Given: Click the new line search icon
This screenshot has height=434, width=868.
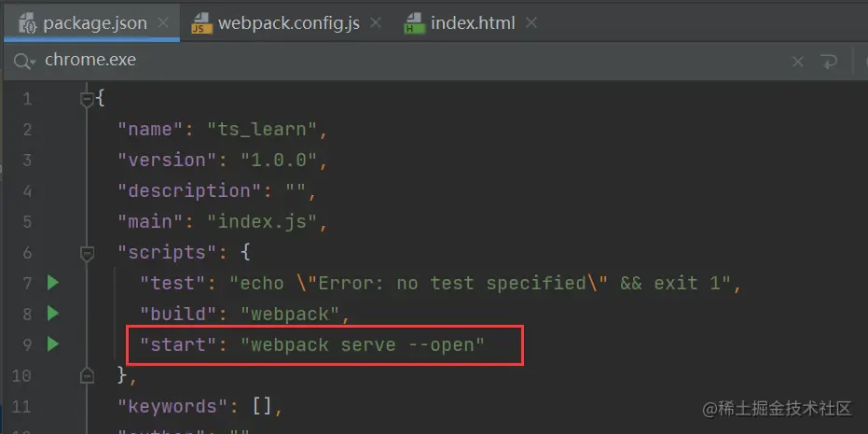Looking at the screenshot, I should pos(829,62).
